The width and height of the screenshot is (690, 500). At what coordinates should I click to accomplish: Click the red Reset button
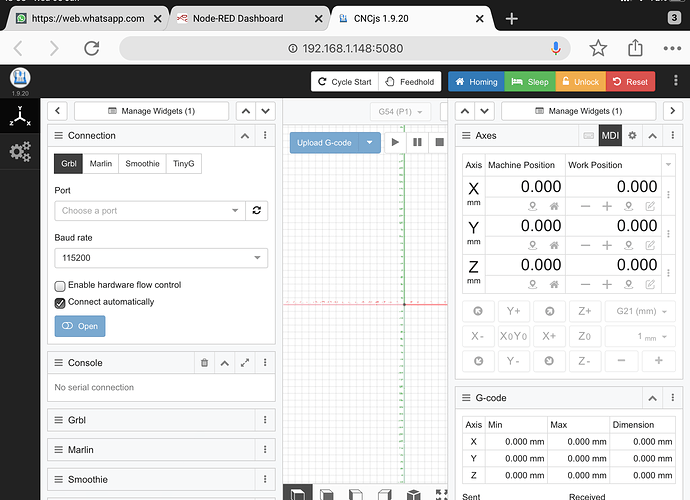(631, 81)
